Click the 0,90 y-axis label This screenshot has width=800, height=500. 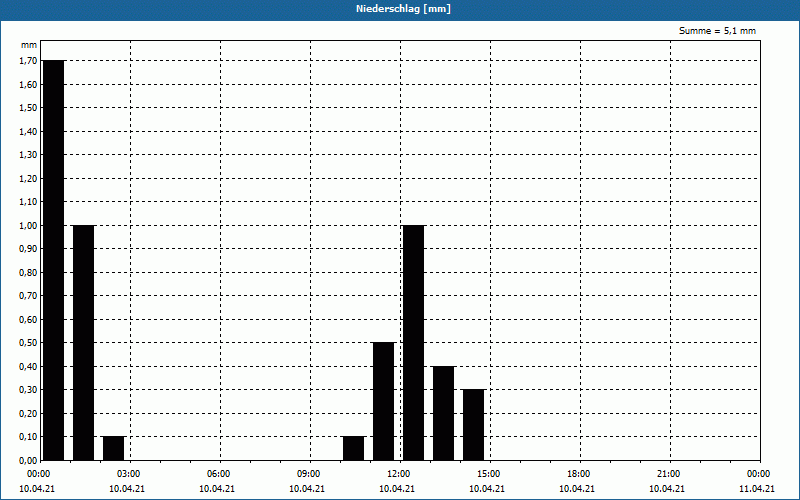tap(28, 248)
